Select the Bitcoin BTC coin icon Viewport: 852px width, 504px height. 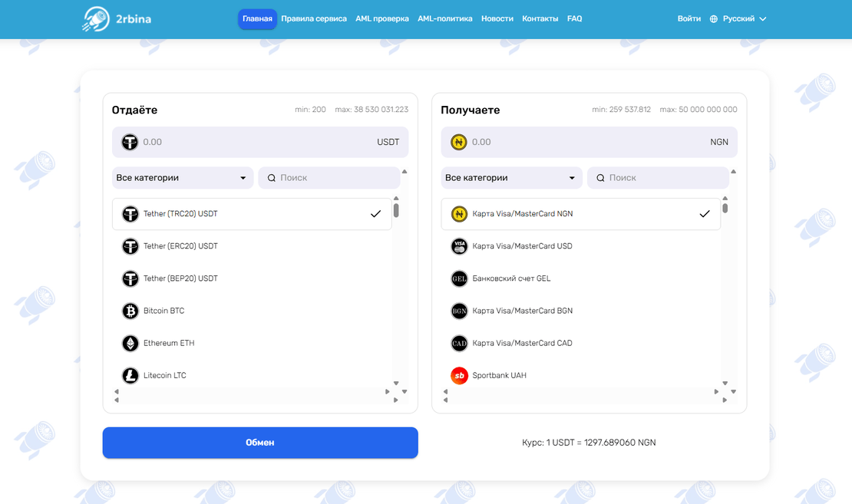pyautogui.click(x=130, y=311)
